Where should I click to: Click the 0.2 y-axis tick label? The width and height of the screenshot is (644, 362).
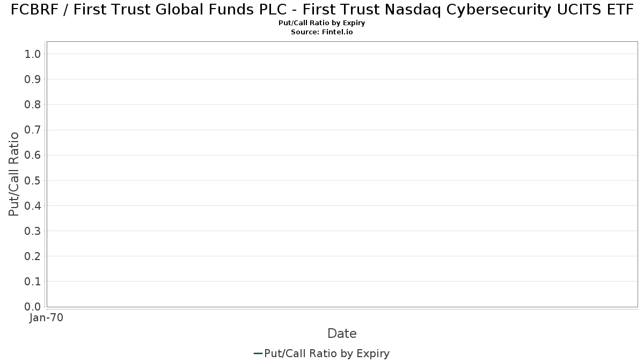(33, 256)
